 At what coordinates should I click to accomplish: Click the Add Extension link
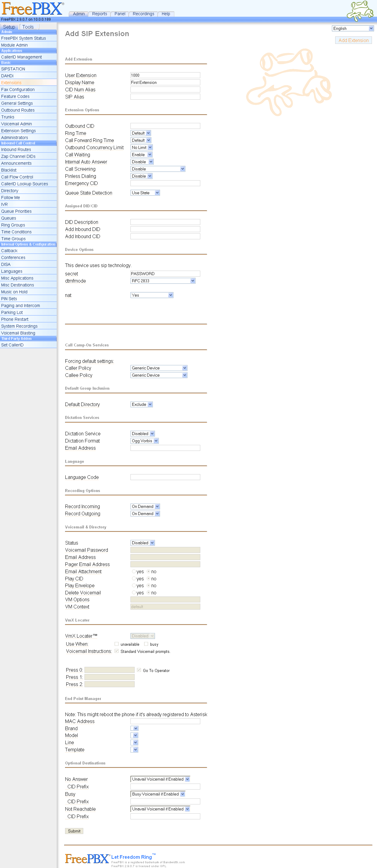pos(353,41)
